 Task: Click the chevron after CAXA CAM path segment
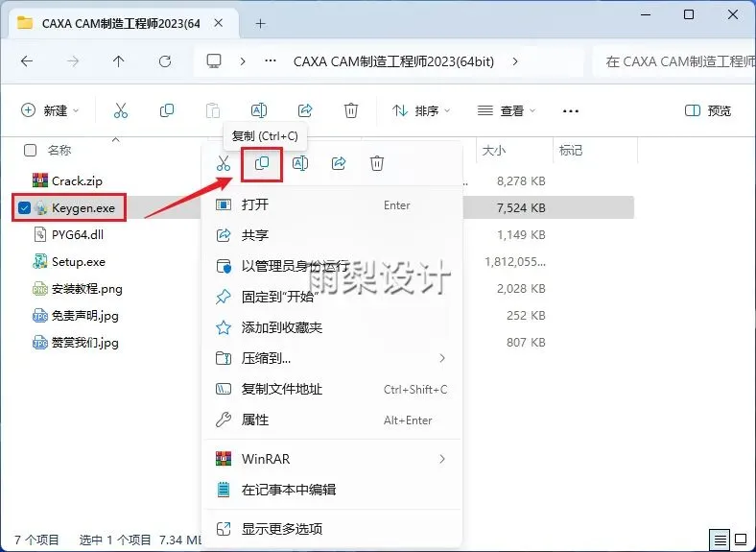[515, 61]
